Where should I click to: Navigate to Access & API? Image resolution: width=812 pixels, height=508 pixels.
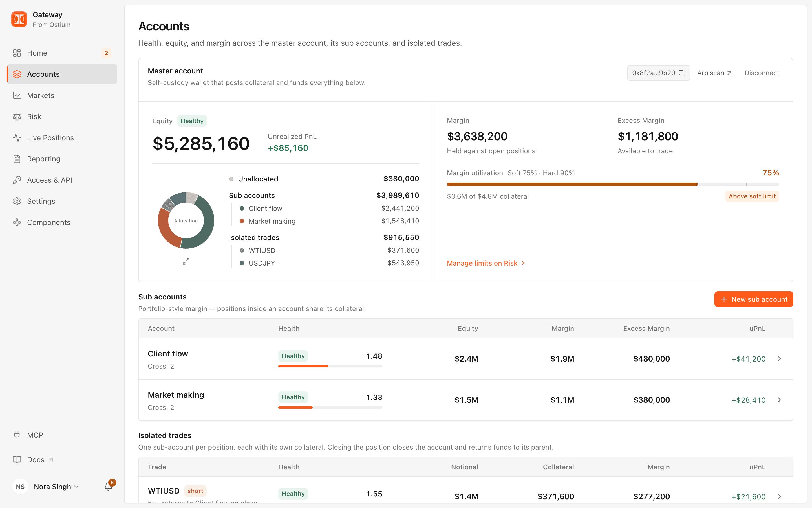62,180
